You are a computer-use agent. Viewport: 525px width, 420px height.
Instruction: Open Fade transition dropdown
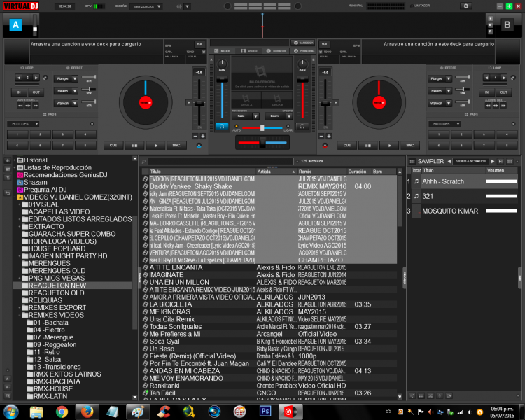pyautogui.click(x=246, y=116)
